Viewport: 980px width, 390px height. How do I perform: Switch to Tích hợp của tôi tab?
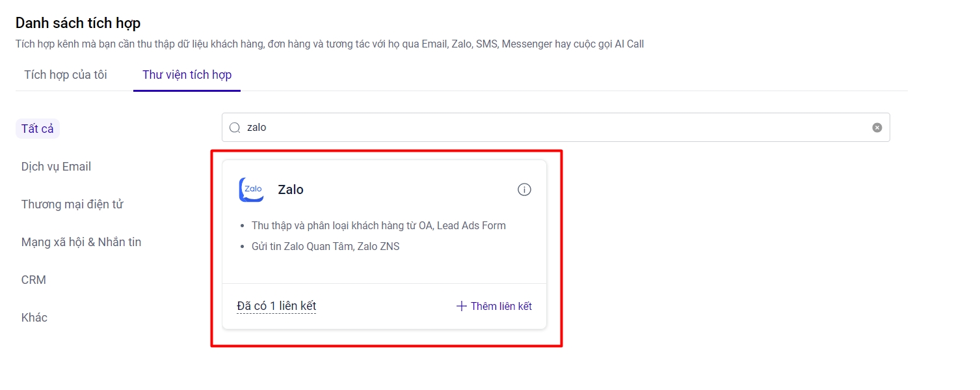pyautogui.click(x=66, y=74)
